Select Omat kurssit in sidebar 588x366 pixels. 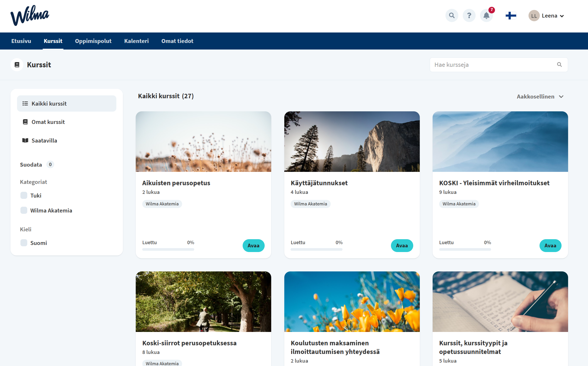(x=48, y=122)
